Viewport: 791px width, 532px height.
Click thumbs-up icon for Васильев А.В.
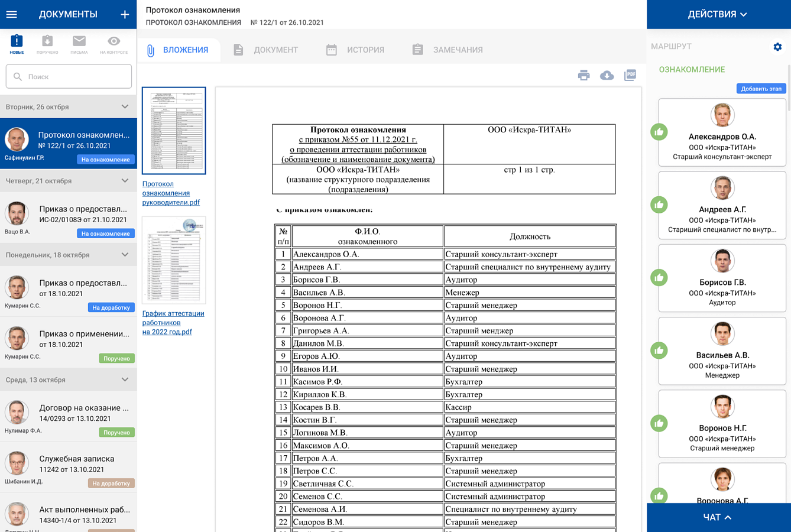pyautogui.click(x=659, y=351)
